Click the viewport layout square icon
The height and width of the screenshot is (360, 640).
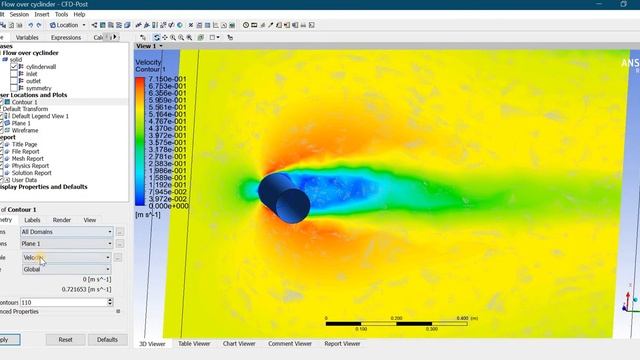point(212,37)
